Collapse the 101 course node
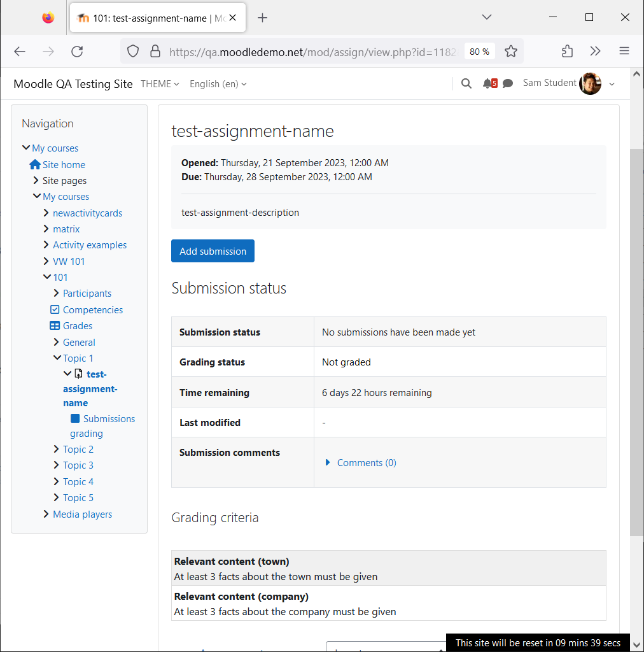The height and width of the screenshot is (652, 644). coord(47,277)
